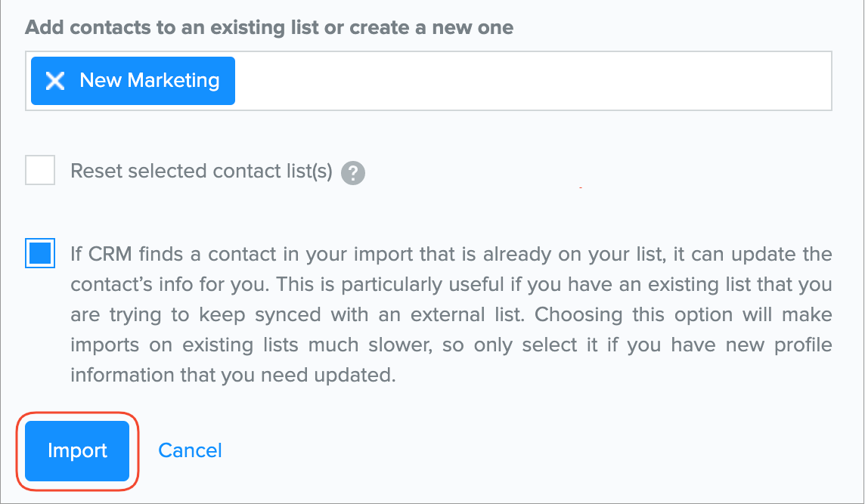
Task: Click the help question mark icon
Action: click(x=353, y=173)
